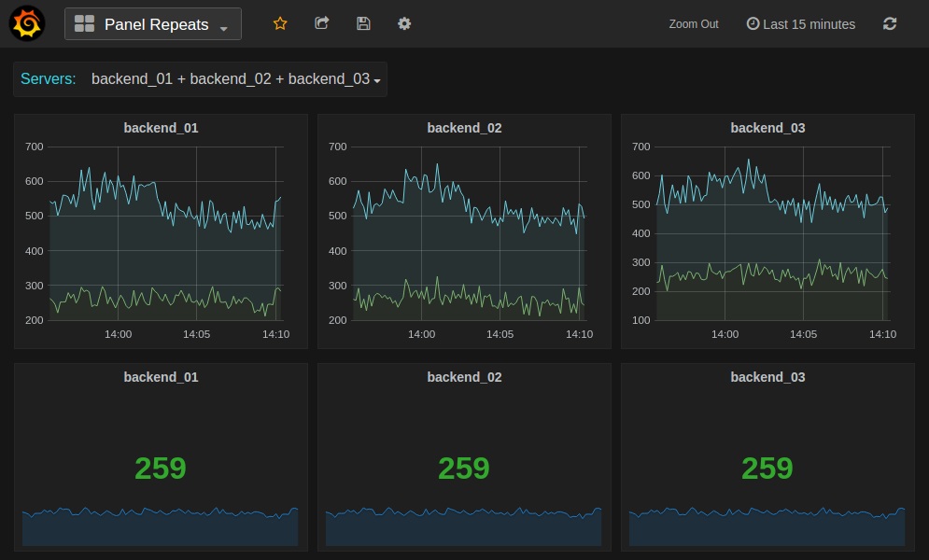Click the clock icon in time picker

click(753, 23)
